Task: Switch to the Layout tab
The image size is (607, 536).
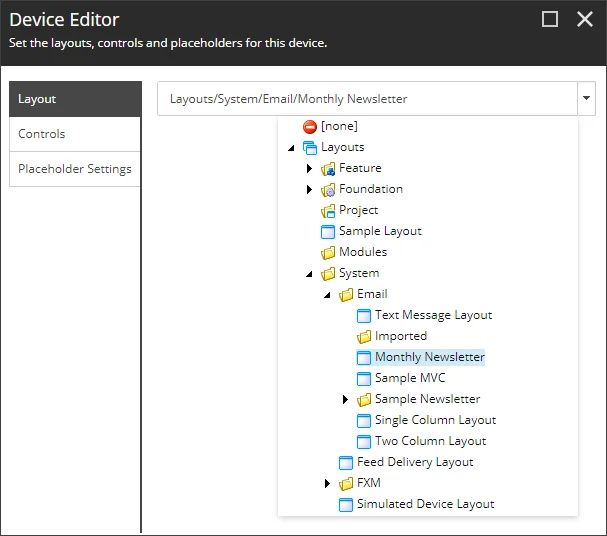Action: [x=75, y=99]
